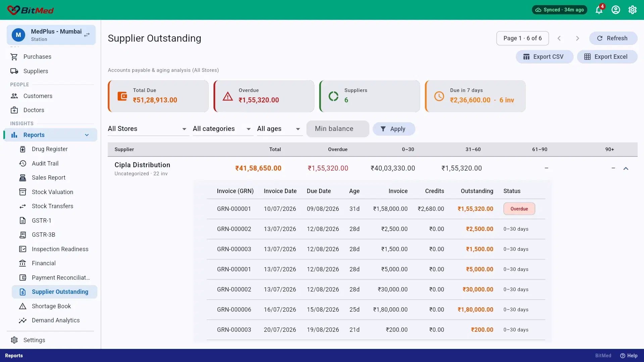Open the notifications bell
Screen dimensions: 644x362
click(599, 10)
